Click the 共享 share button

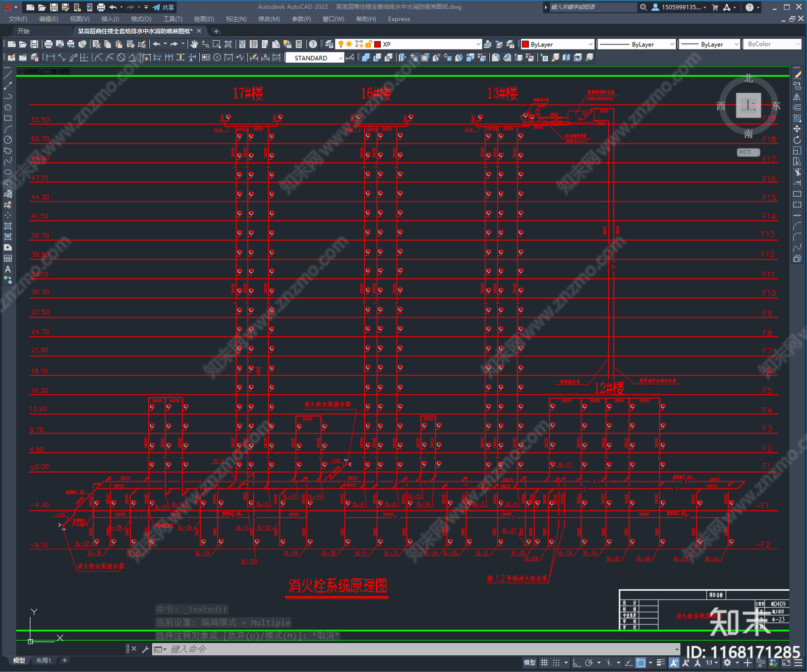tap(164, 7)
